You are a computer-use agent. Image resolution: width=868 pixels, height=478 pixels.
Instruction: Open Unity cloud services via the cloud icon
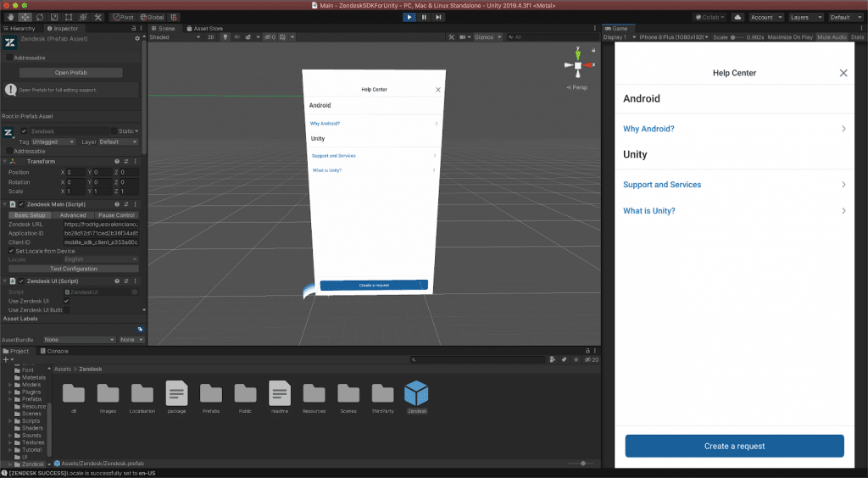tap(737, 17)
